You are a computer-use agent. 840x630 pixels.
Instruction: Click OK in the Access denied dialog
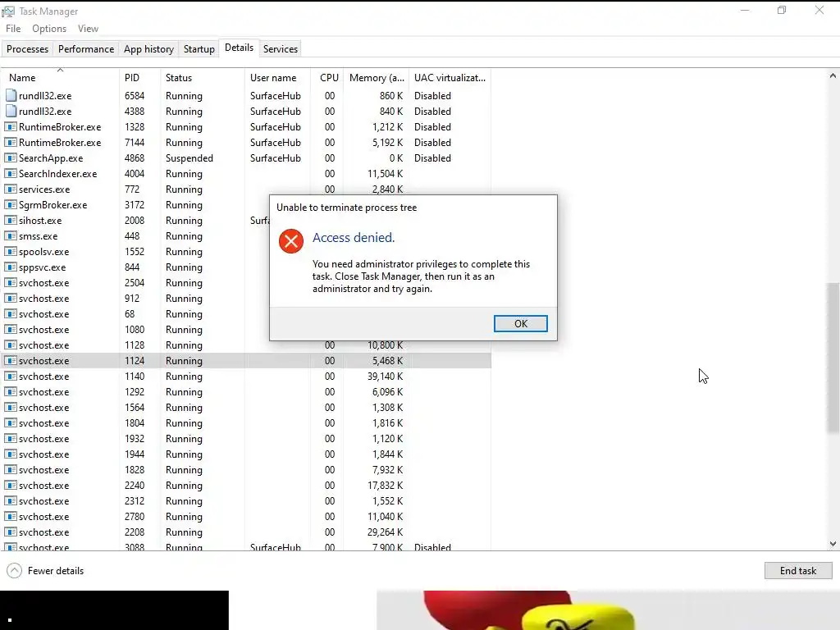pos(520,323)
